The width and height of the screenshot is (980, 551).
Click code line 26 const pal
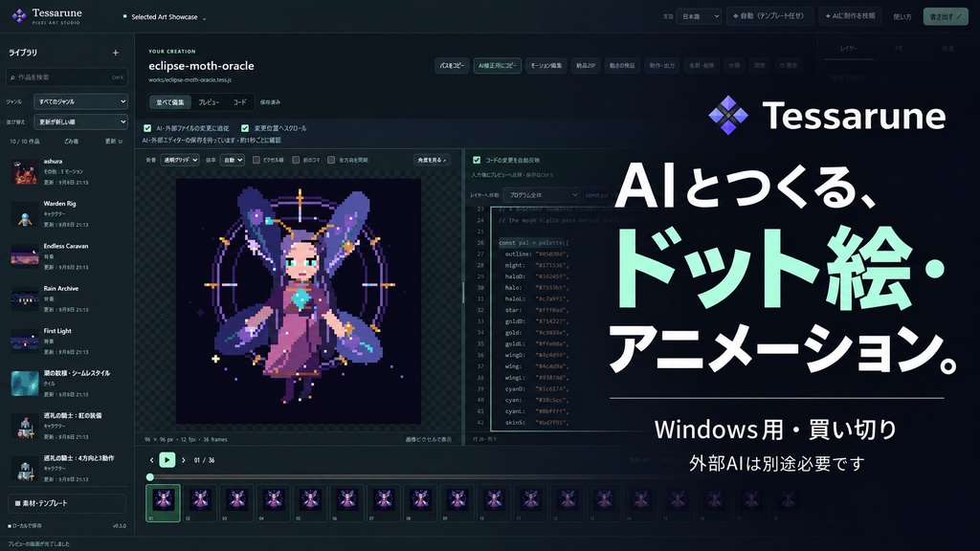click(534, 242)
